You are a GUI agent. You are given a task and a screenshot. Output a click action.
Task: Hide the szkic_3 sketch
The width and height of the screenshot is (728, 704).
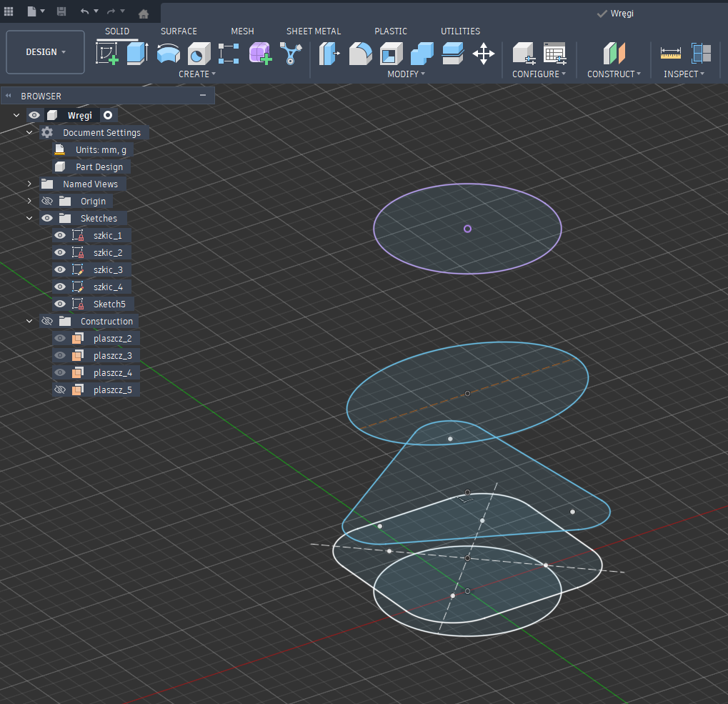click(x=60, y=270)
